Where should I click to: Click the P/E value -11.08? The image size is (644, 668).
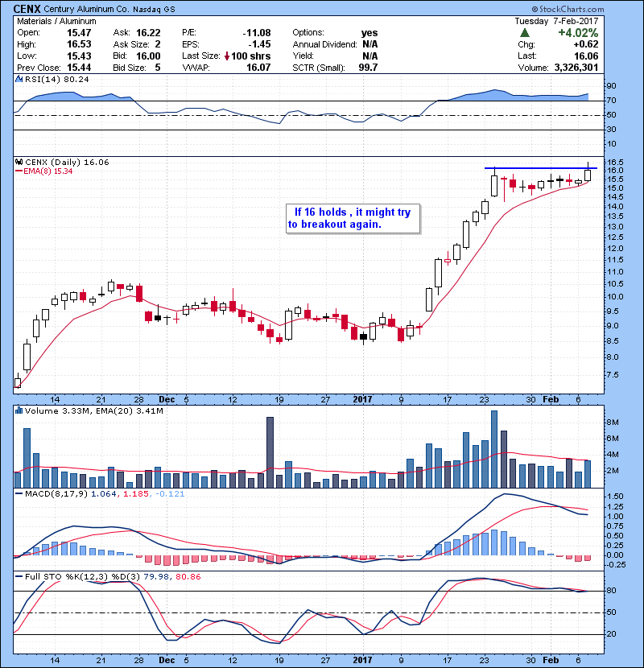pos(257,33)
